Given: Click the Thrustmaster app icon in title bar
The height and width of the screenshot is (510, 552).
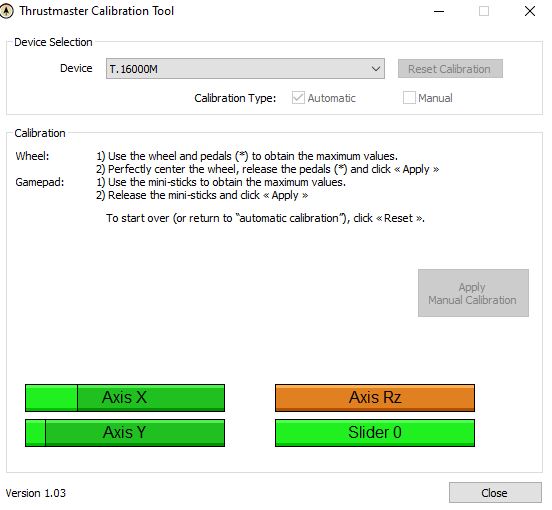Looking at the screenshot, I should tap(6, 11).
